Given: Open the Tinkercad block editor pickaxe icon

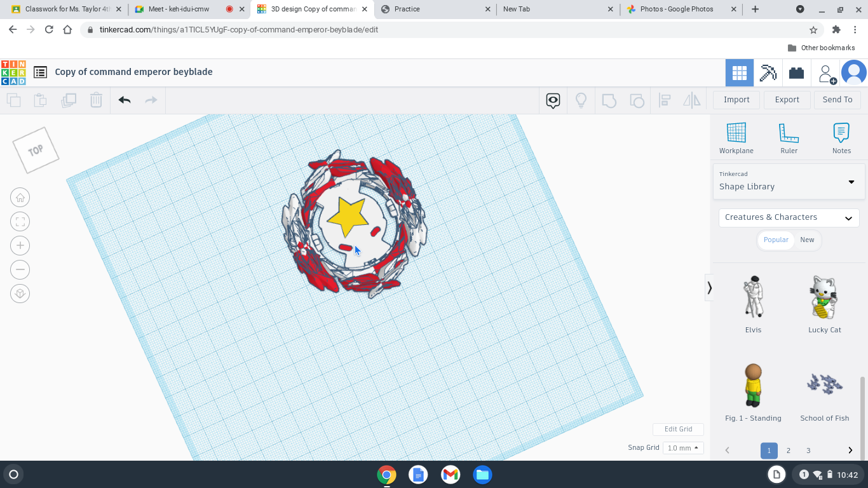Looking at the screenshot, I should pyautogui.click(x=768, y=72).
